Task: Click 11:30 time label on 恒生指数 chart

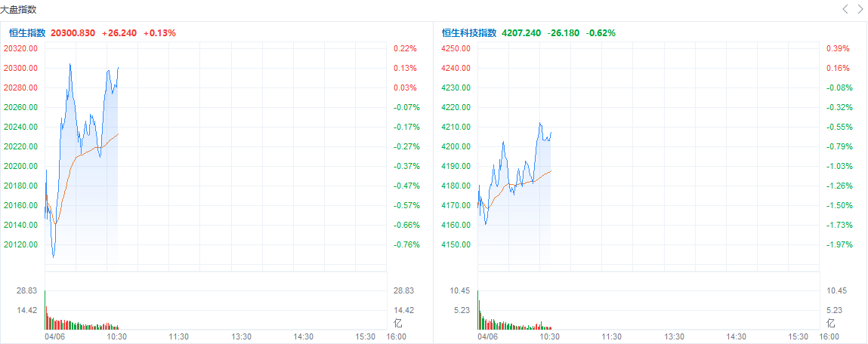Action: (x=178, y=336)
